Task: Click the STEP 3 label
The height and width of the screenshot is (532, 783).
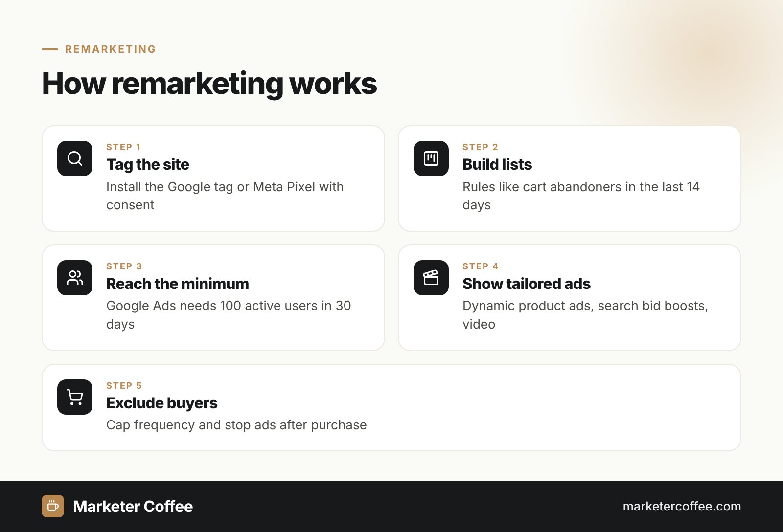Action: pos(124,266)
